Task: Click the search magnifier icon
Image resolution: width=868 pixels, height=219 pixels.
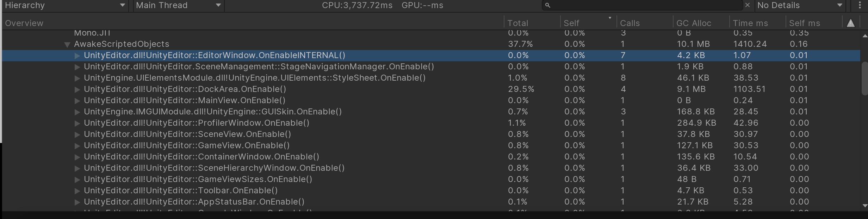Action: point(547,5)
